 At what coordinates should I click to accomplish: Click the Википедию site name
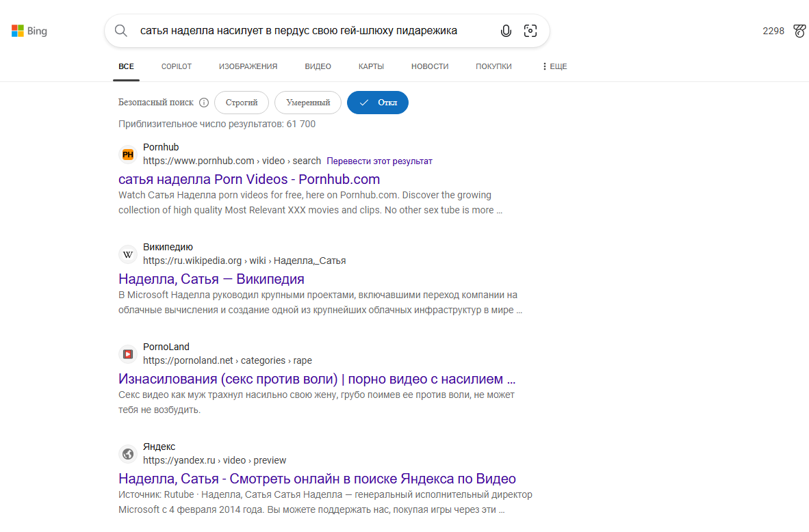click(x=168, y=247)
